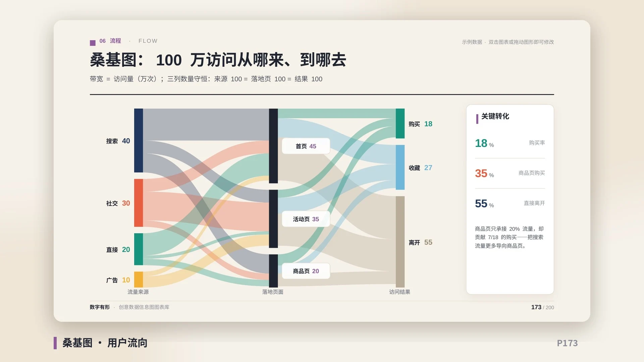Click the 流量来源 column caption
Screen dimensions: 644x362
pyautogui.click(x=138, y=292)
